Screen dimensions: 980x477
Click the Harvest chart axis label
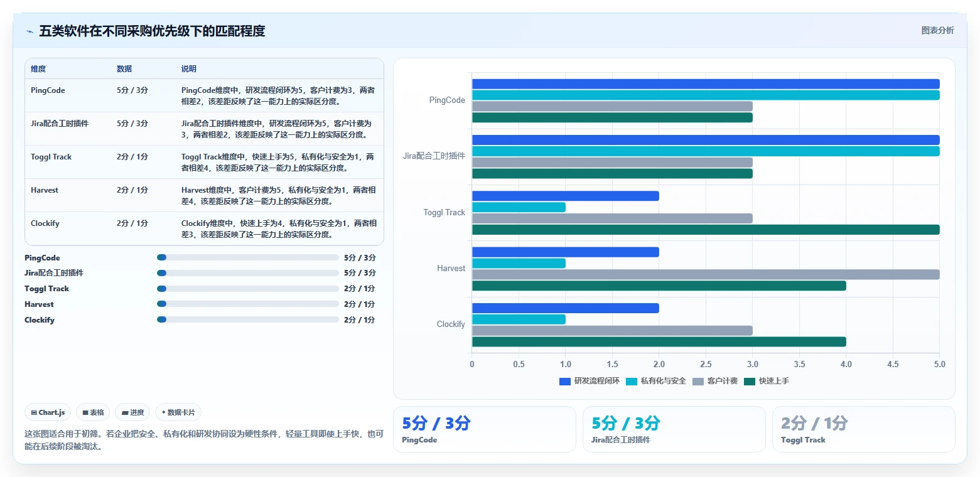coord(451,269)
